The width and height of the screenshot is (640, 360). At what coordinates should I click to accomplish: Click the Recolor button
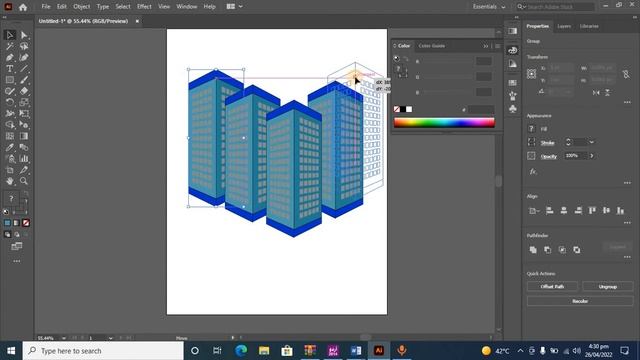pyautogui.click(x=580, y=301)
